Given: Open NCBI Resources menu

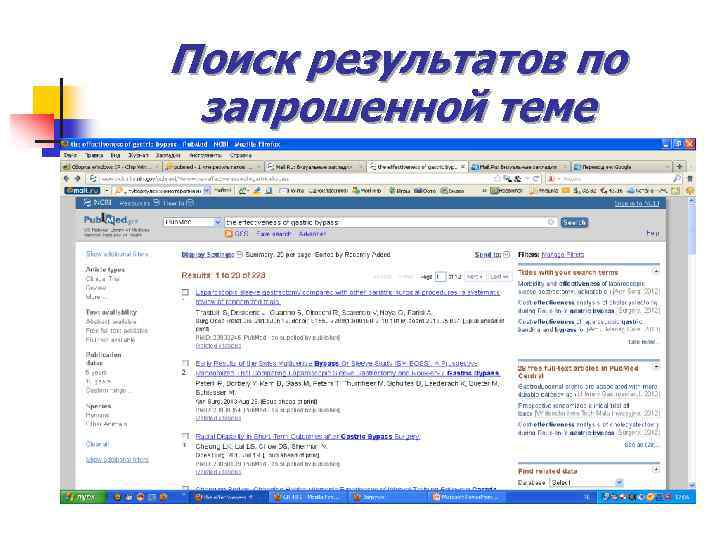Looking at the screenshot, I should [138, 203].
